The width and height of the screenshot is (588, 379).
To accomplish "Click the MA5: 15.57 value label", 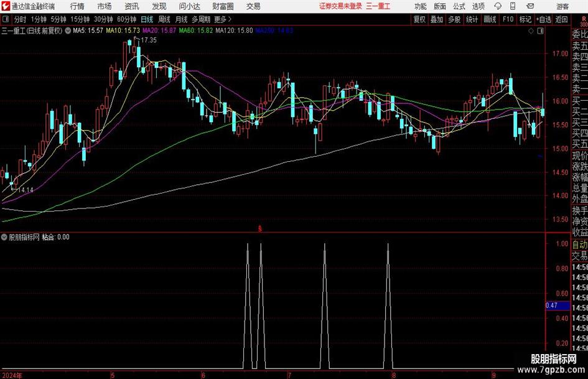I will (x=88, y=30).
